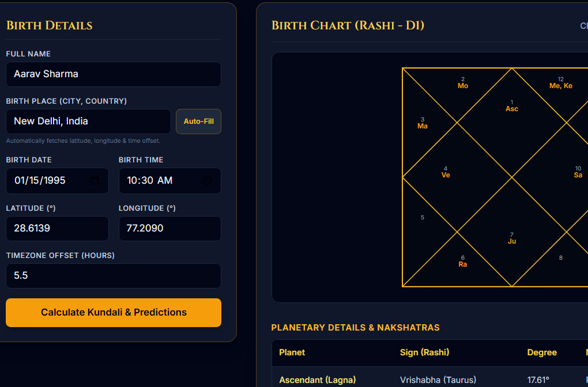Click the Auto-Fill button

198,122
